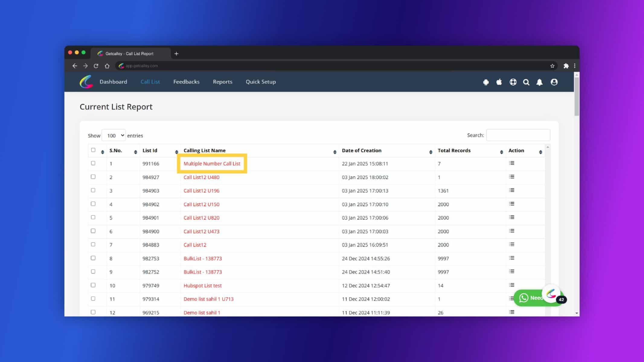Select the checkbox for Hubspot List test
The height and width of the screenshot is (362, 644).
93,285
